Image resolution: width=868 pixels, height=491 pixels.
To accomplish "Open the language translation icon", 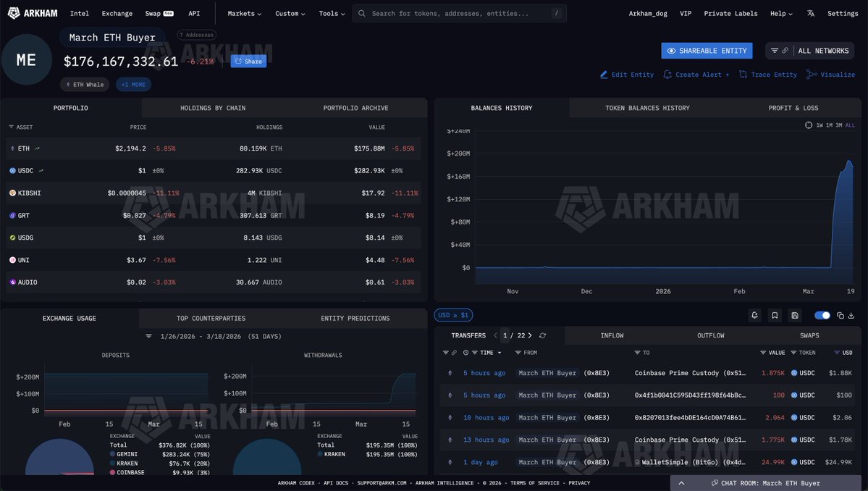I will pos(810,13).
